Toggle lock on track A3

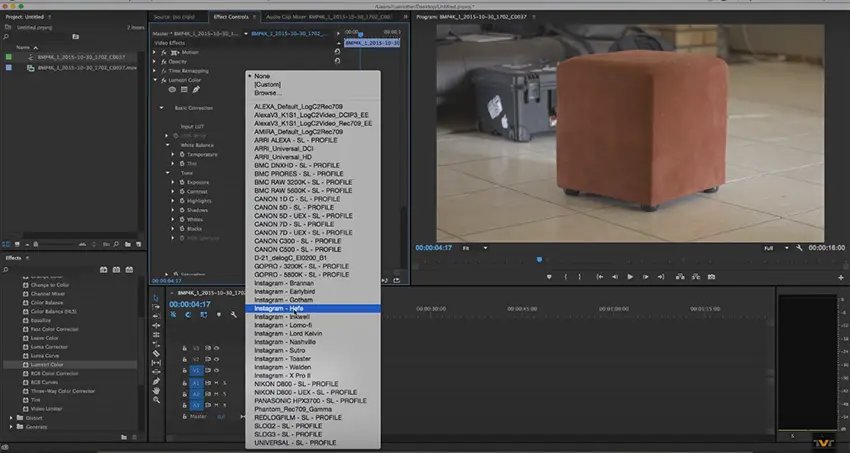point(184,405)
